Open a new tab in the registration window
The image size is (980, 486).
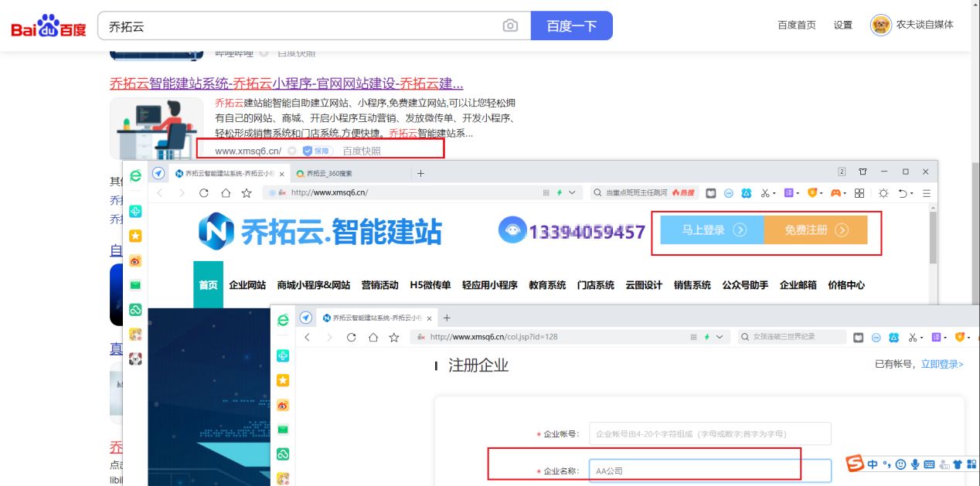[x=446, y=318]
